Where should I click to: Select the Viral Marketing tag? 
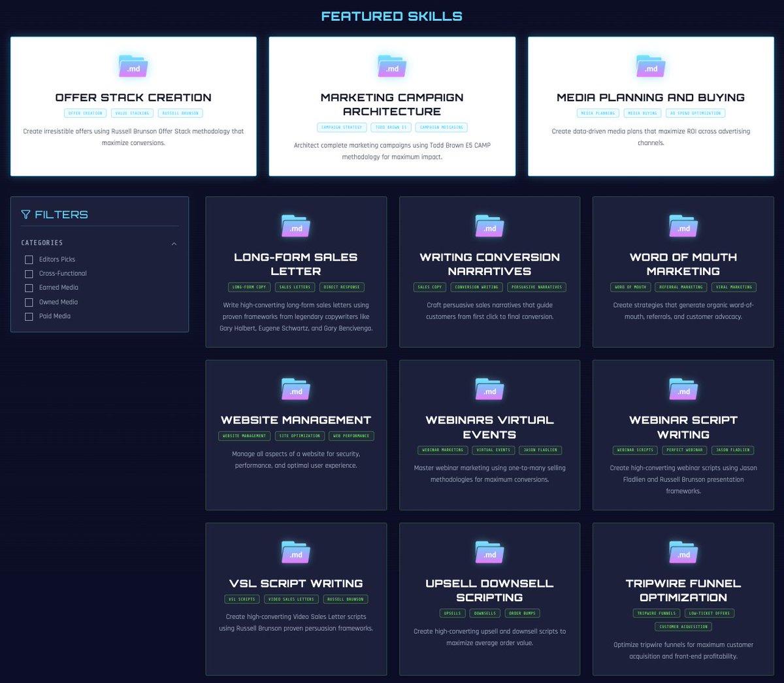(734, 287)
